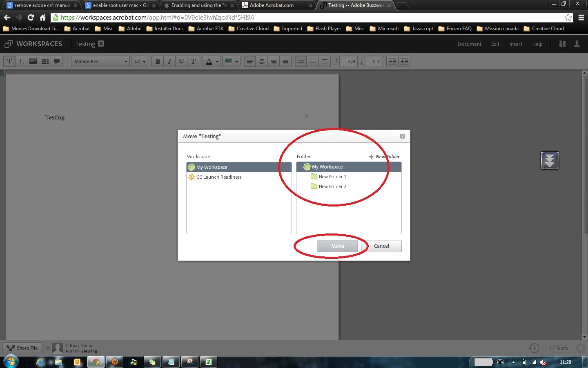Open the Minion Pro font dropdown
This screenshot has height=368, width=588.
pyautogui.click(x=100, y=61)
